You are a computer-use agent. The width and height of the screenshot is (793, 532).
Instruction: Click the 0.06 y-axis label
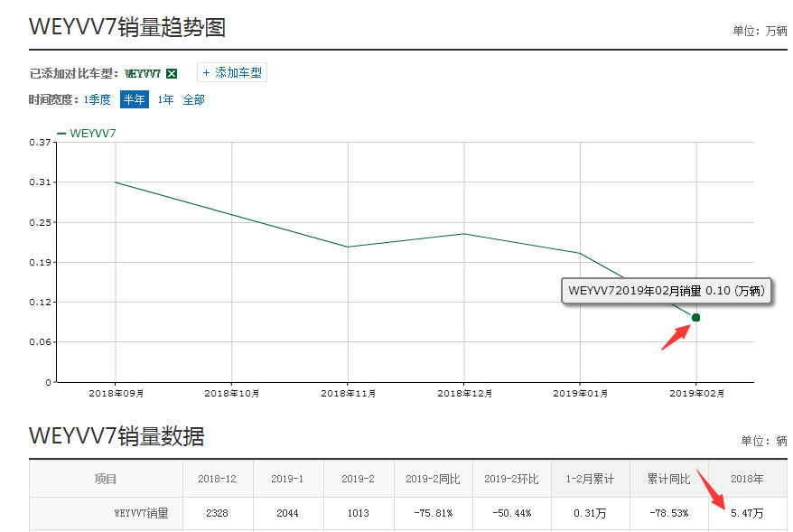click(40, 342)
